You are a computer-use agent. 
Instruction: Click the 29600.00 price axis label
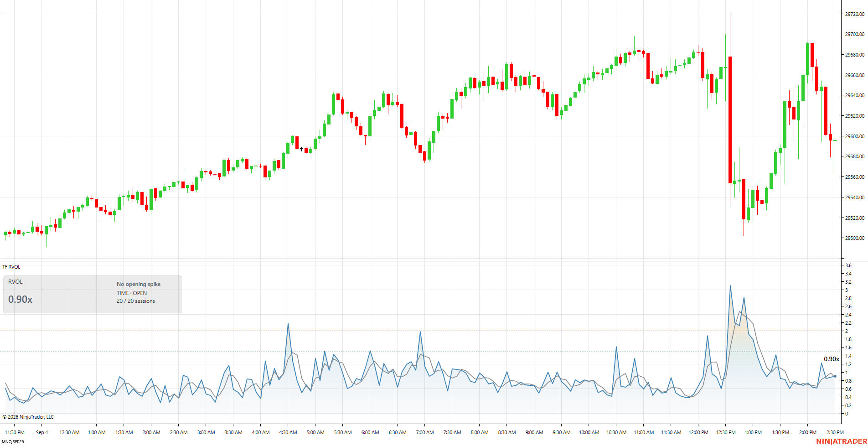(x=855, y=136)
